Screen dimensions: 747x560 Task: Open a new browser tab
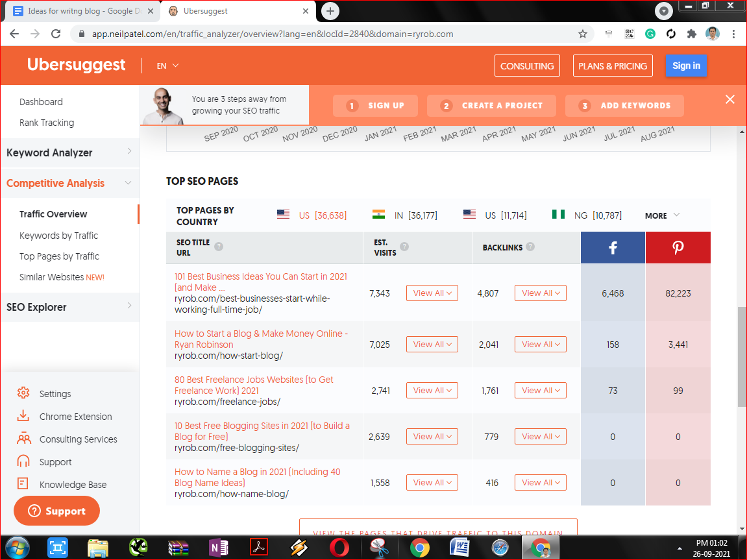coord(330,11)
